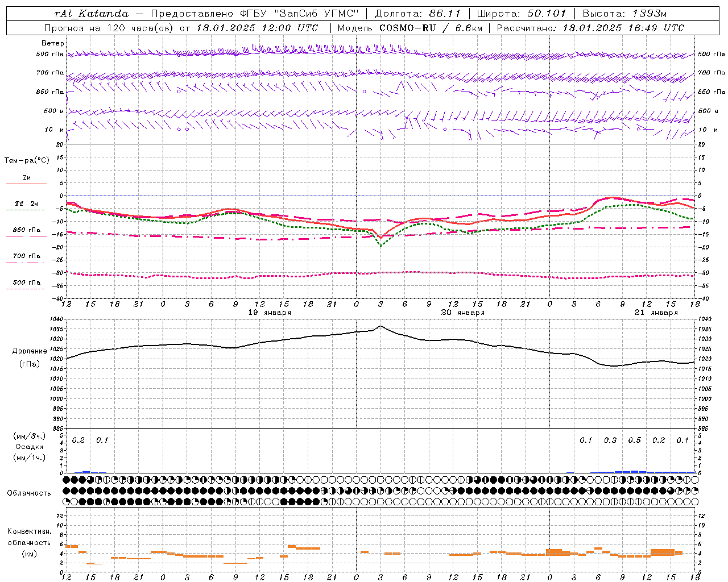The height and width of the screenshot is (582, 728).
Task: Click the pressure curve peak near 1037 гПа
Action: click(380, 326)
